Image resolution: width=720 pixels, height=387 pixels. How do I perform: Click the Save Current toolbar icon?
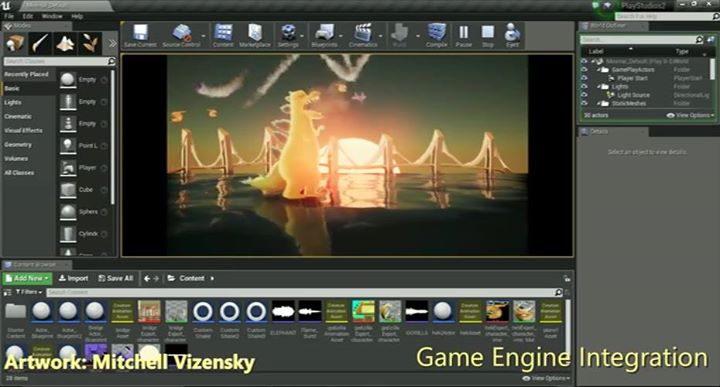[140, 35]
